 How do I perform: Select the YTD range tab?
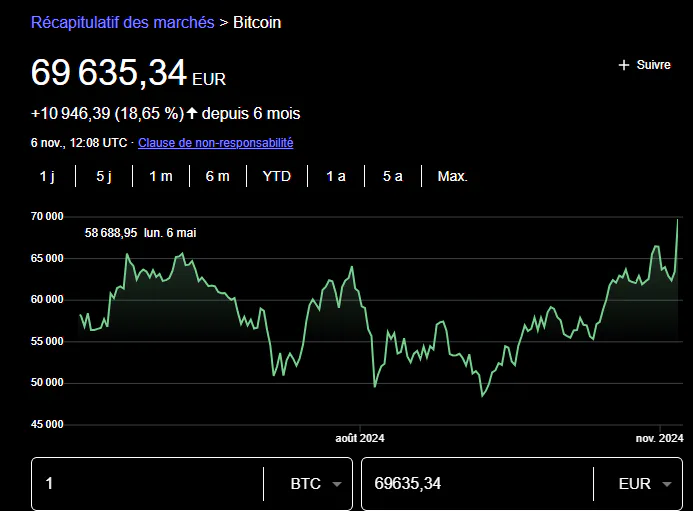click(x=277, y=176)
